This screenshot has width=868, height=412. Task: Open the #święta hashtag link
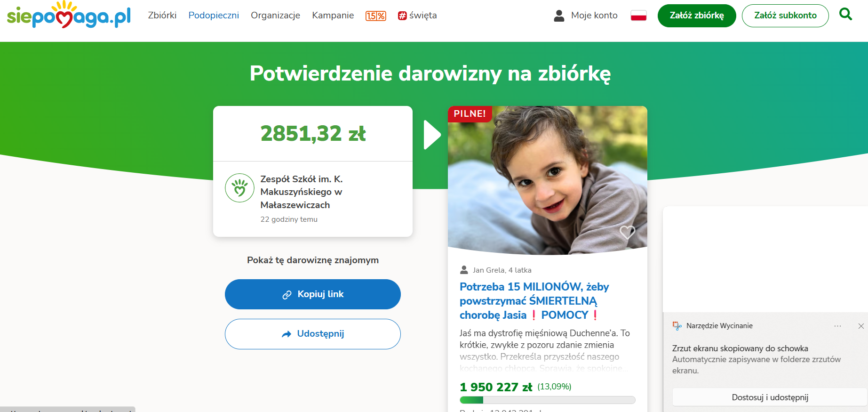(417, 16)
